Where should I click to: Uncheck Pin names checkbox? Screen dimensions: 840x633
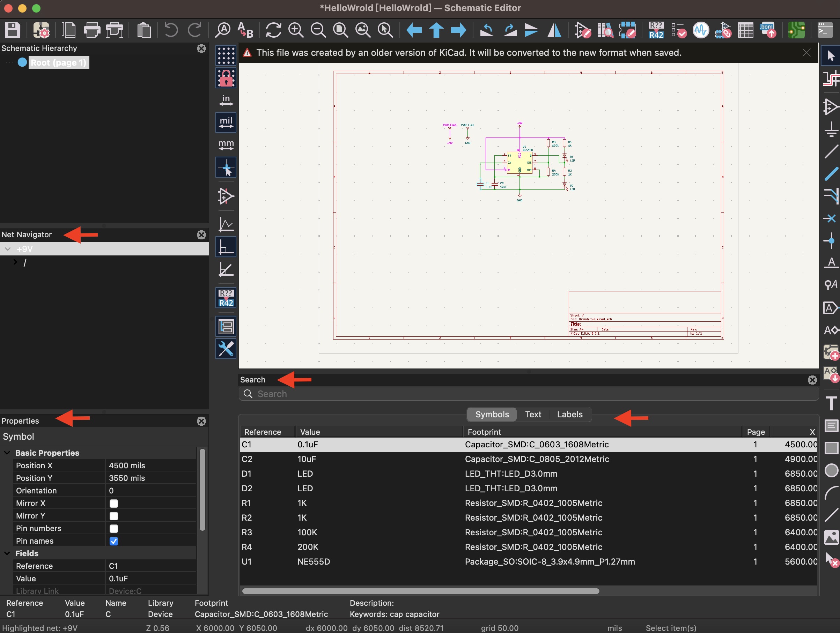[x=113, y=541]
